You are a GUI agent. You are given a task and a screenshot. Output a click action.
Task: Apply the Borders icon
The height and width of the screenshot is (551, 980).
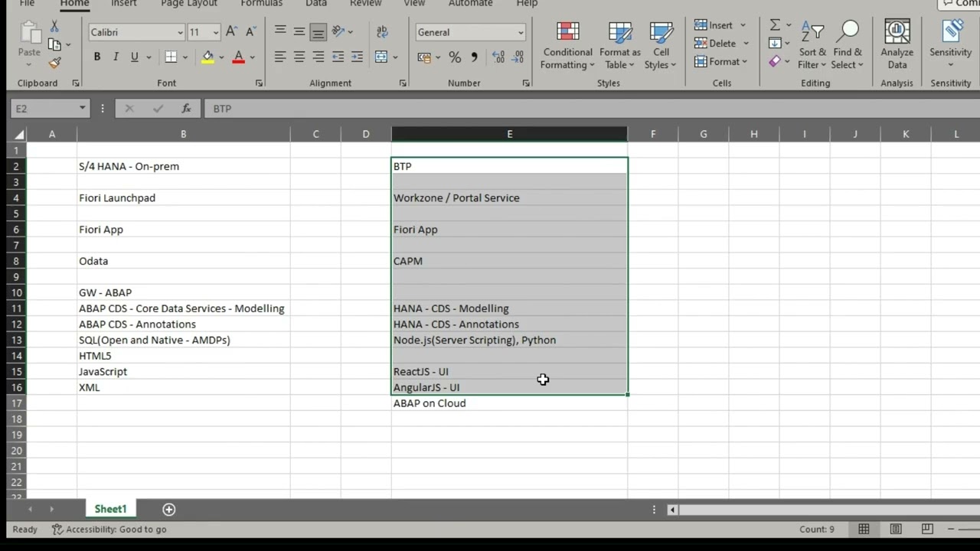171,57
